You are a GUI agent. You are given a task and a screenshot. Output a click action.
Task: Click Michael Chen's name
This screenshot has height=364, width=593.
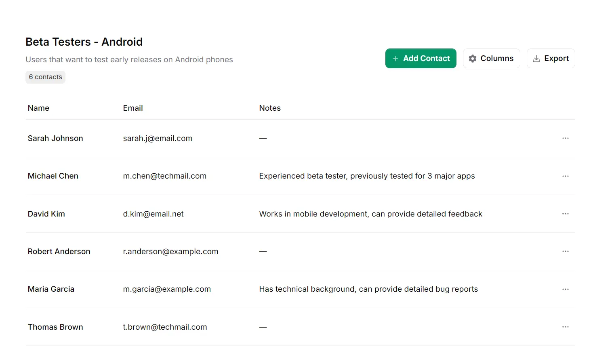[53, 176]
